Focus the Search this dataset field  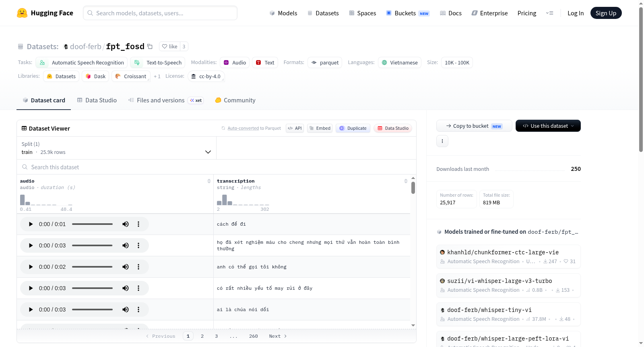[x=217, y=167]
